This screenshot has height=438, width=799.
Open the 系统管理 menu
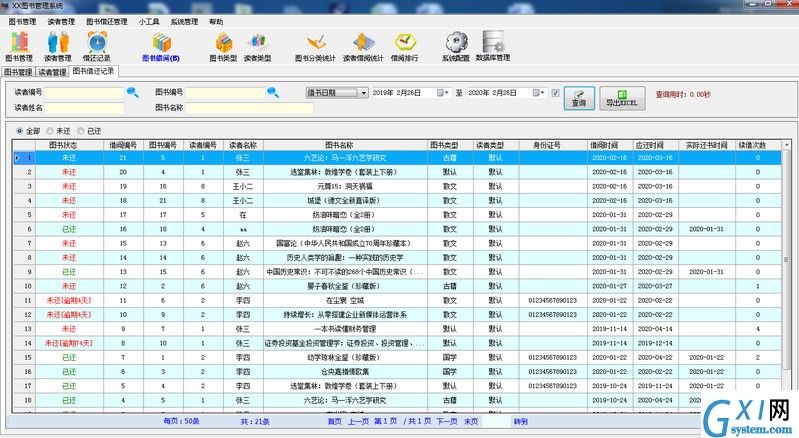pyautogui.click(x=184, y=21)
